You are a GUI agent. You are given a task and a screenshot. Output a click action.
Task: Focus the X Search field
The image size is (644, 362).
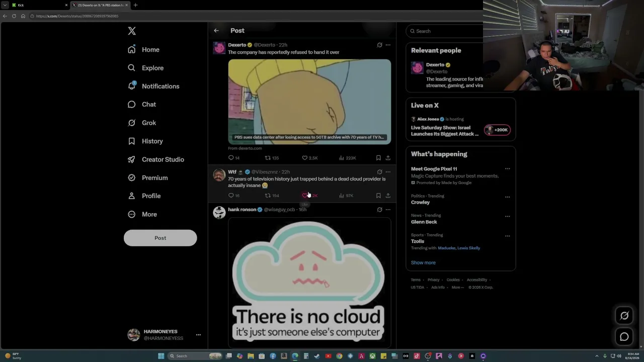445,31
